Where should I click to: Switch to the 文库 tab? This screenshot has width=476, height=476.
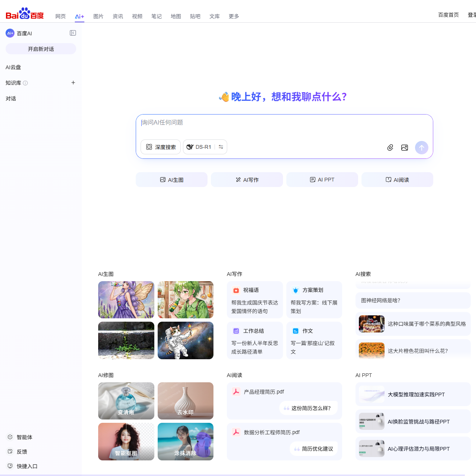[x=214, y=16]
